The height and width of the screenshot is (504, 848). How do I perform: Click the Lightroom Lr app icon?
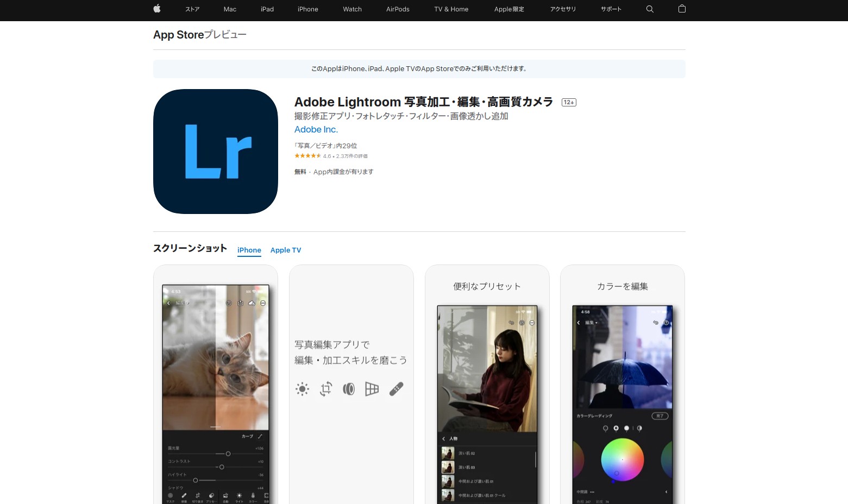coord(216,152)
